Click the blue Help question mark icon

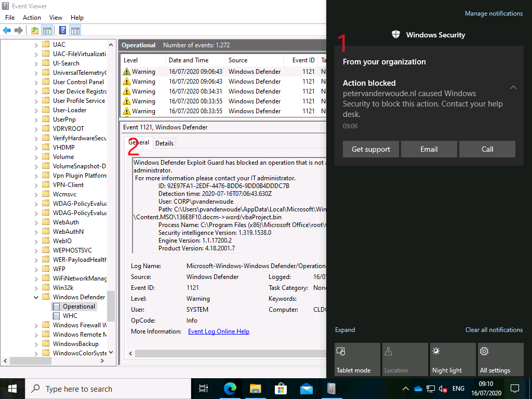62,30
